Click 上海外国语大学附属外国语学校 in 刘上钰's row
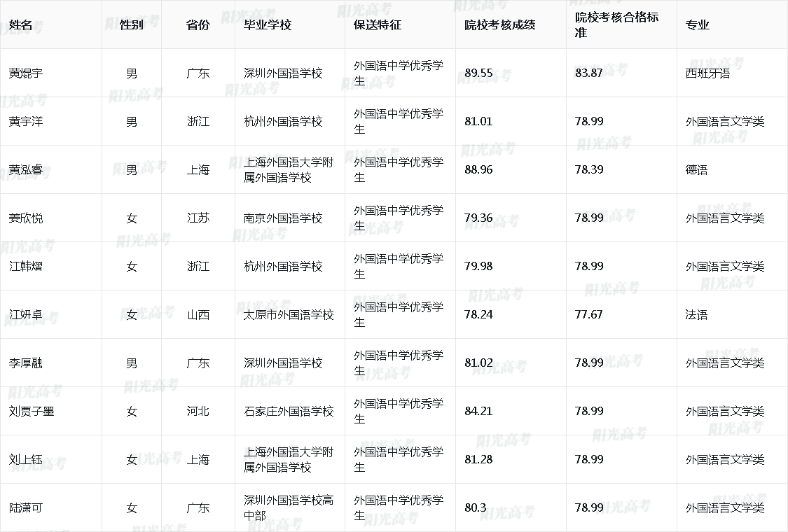 tap(288, 459)
